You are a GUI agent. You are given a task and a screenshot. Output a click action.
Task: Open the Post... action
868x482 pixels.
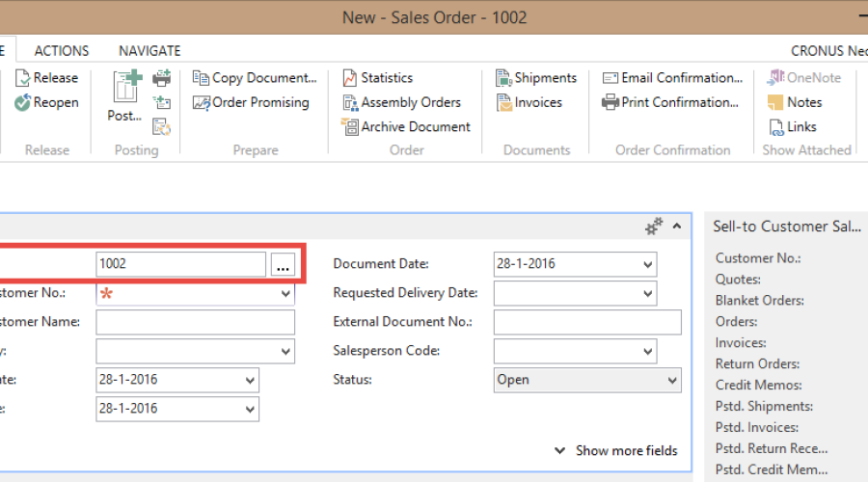pos(125,95)
